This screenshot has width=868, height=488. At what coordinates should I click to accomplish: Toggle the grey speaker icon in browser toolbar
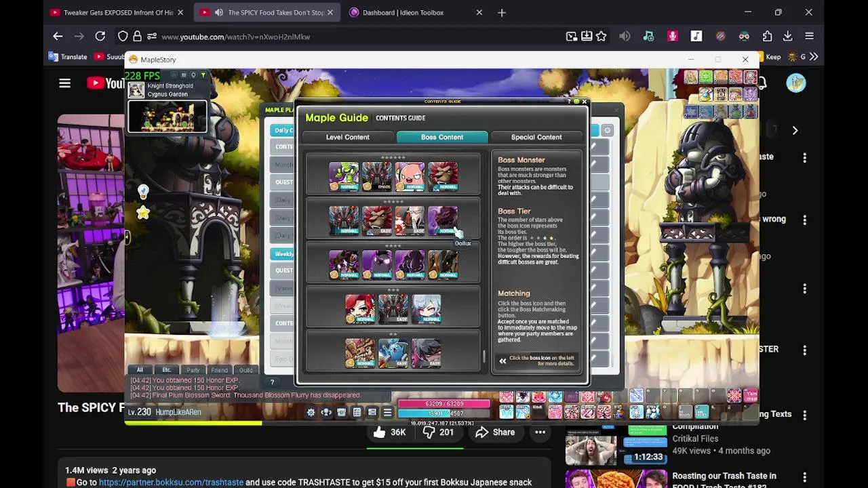[625, 37]
